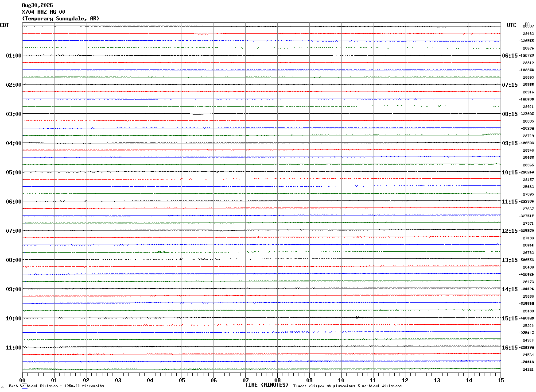Screen dimensions: 536x392
Task: Click minute tick 07 on bottom axis
Action: 245,380
